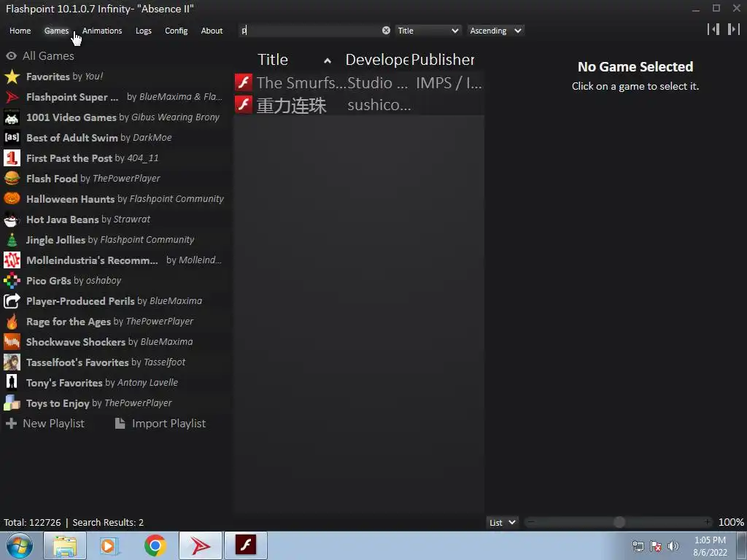Open the First Past the Post icon
The width and height of the screenshot is (747, 560).
tap(12, 158)
